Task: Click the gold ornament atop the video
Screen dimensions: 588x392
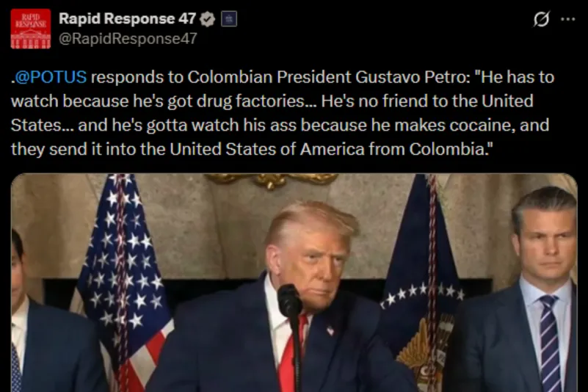Action: pyautogui.click(x=271, y=181)
